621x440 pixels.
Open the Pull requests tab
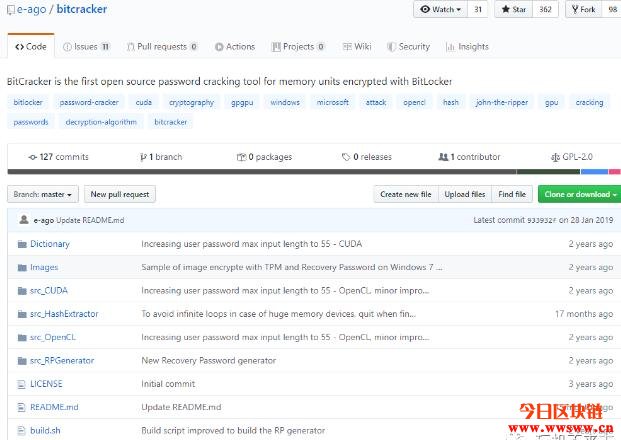(162, 47)
